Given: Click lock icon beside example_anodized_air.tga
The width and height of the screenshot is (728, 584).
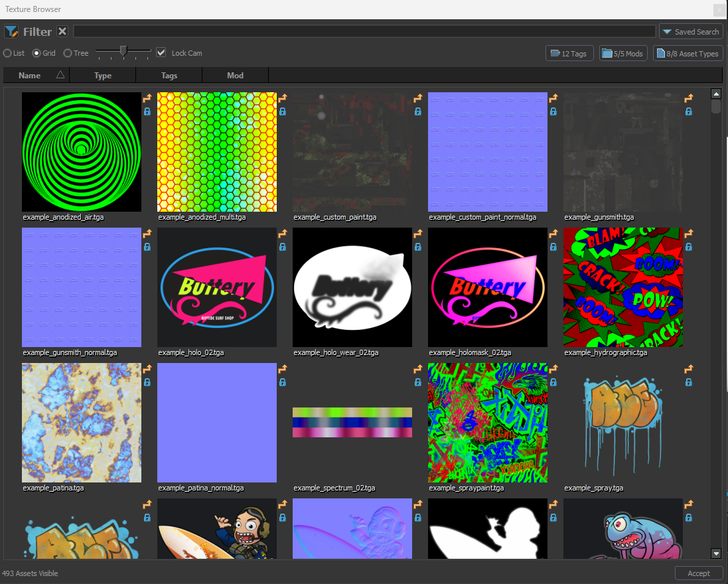Looking at the screenshot, I should [147, 111].
